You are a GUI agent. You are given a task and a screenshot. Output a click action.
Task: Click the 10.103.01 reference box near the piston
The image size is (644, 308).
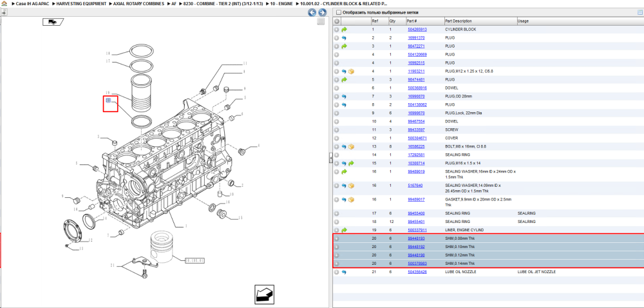[194, 260]
